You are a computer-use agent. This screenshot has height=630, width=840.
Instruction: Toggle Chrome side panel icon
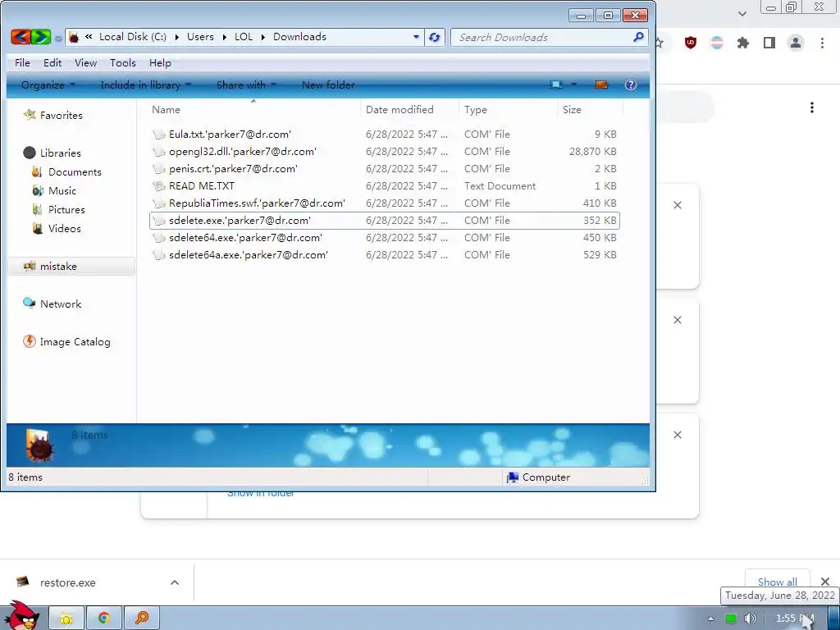point(769,43)
